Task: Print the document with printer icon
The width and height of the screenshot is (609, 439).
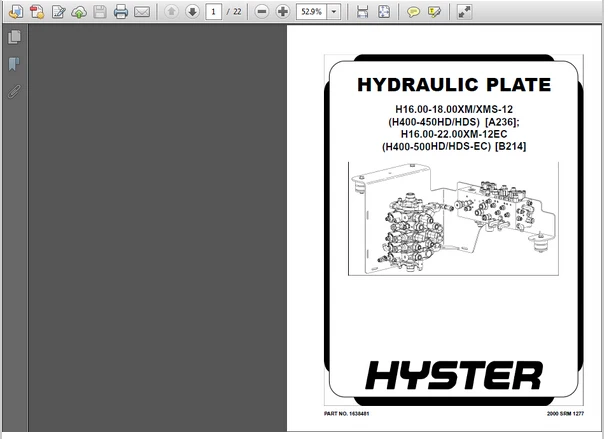Action: coord(121,12)
